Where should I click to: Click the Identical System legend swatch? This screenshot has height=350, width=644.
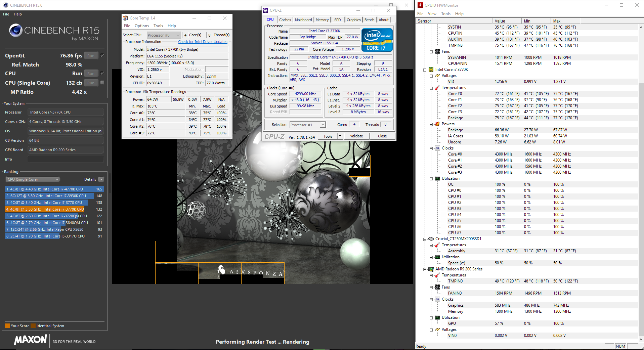click(x=33, y=326)
